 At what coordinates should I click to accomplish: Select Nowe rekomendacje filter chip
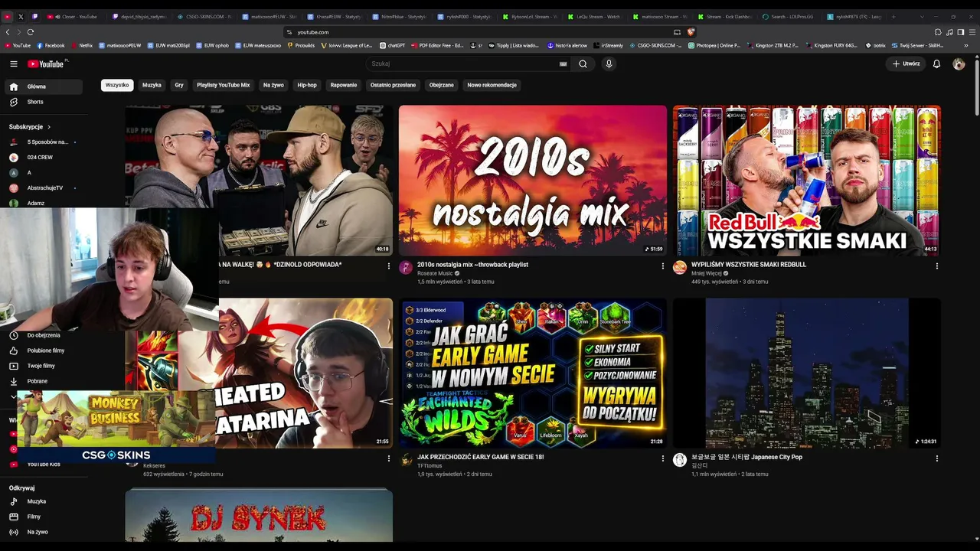click(492, 85)
